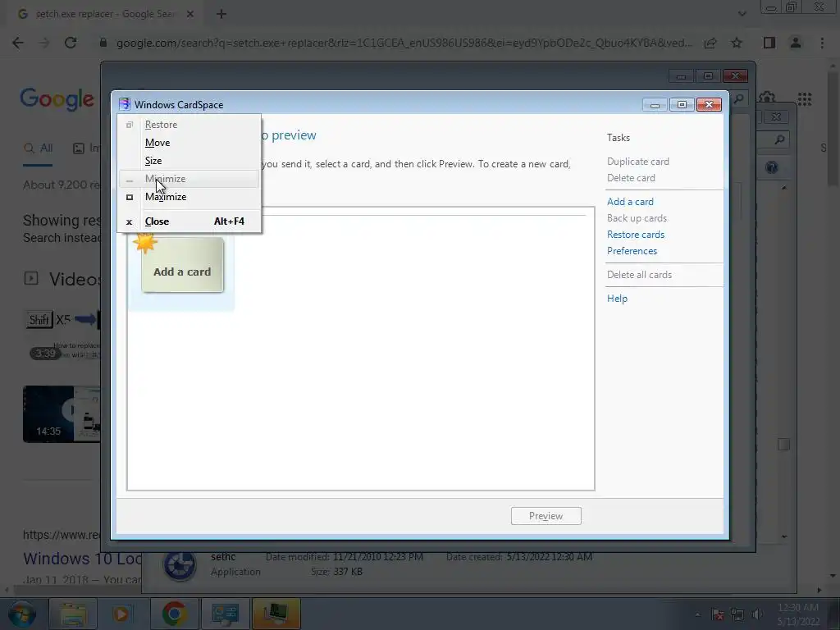The height and width of the screenshot is (630, 840).
Task: Open the CardSpace title bar icon
Action: coord(125,104)
